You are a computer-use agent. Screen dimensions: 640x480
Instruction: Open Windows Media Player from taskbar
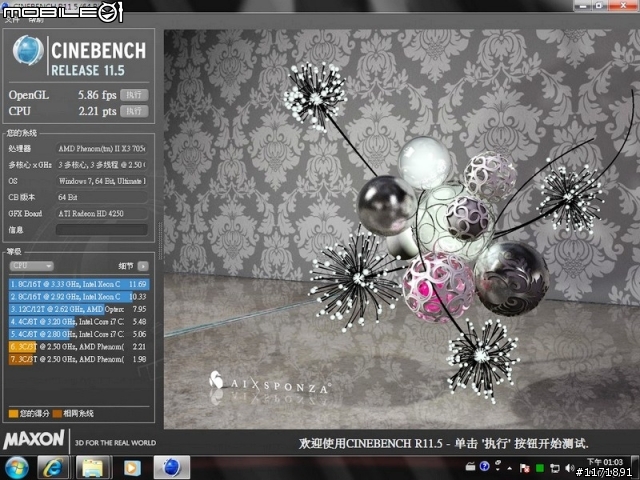coord(132,468)
